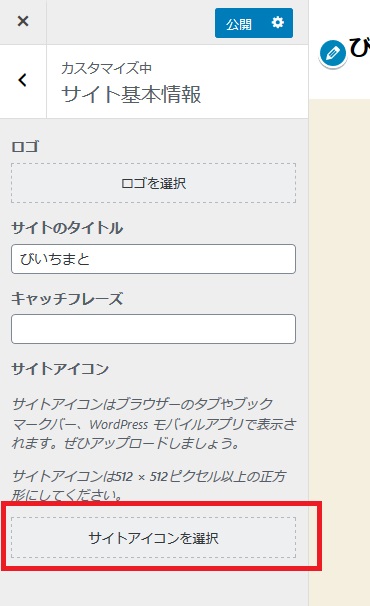Click the カスタマイズ中 text

point(106,68)
